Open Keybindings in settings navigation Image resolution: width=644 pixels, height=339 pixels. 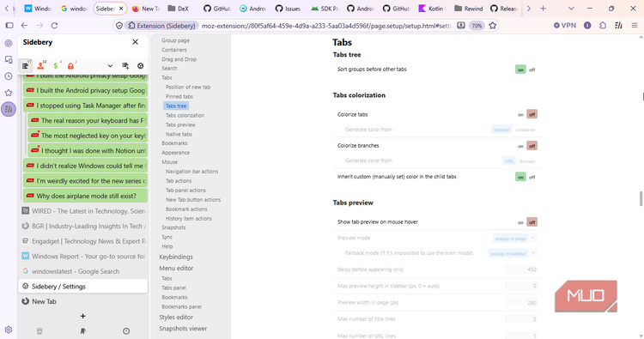click(x=176, y=257)
